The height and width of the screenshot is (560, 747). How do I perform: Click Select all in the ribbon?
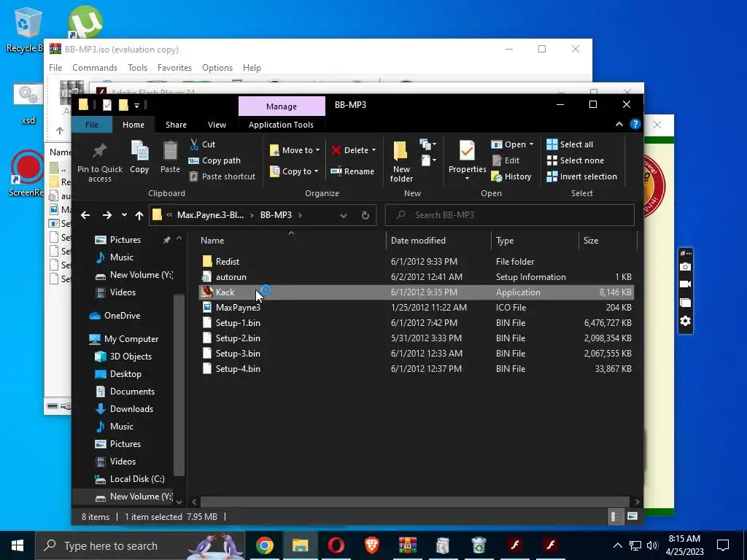pos(570,144)
